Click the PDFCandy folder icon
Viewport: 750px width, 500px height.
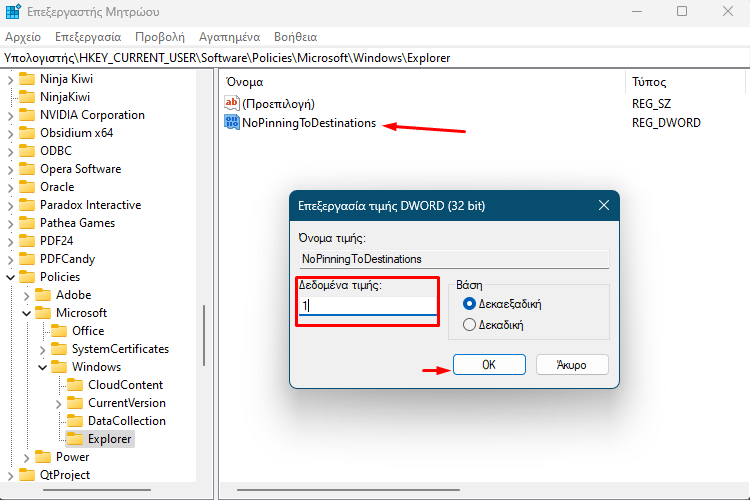(27, 259)
